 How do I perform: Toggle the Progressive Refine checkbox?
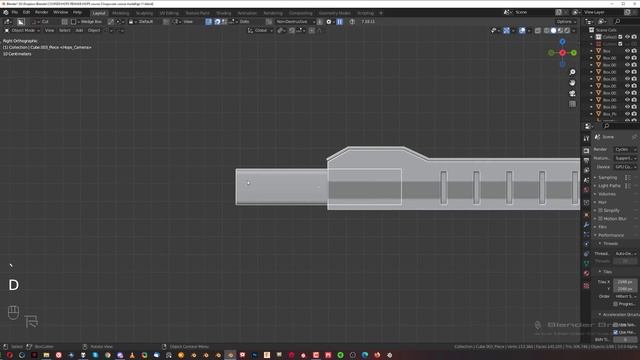tap(615, 304)
